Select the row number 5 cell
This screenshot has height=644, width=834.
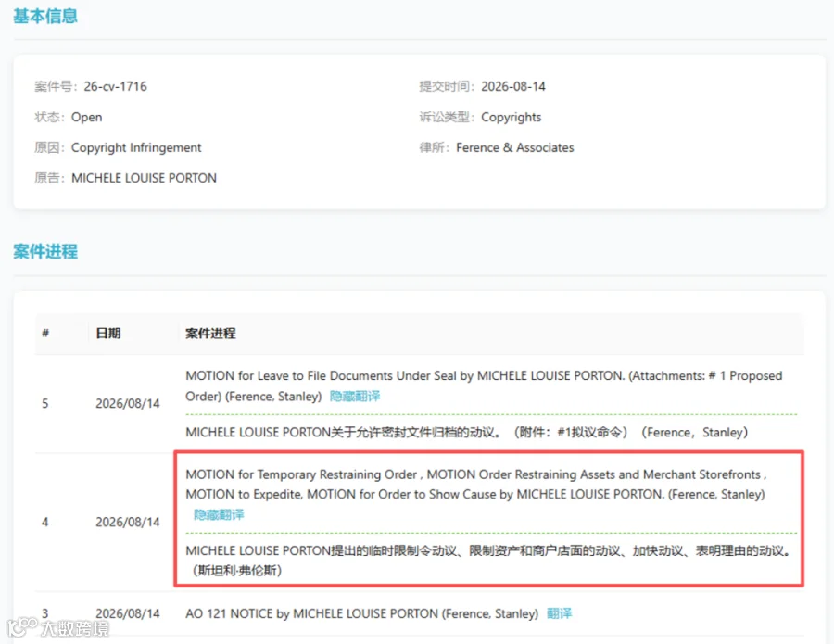(45, 403)
